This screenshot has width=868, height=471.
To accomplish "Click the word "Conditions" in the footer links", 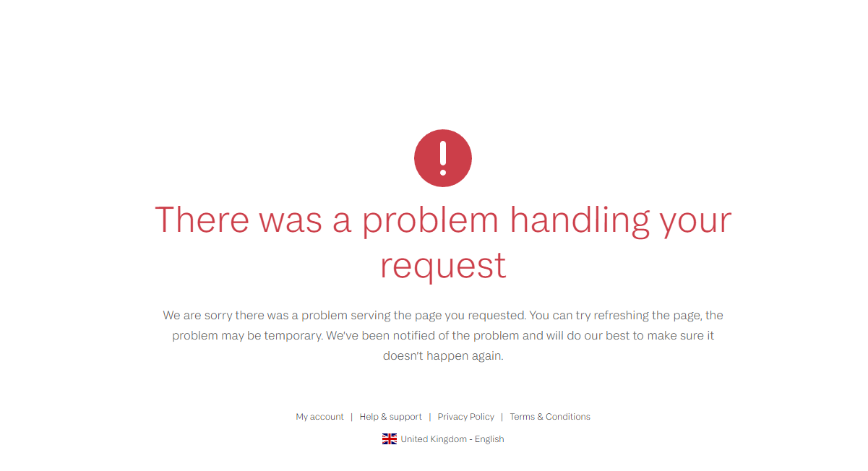I will [568, 417].
